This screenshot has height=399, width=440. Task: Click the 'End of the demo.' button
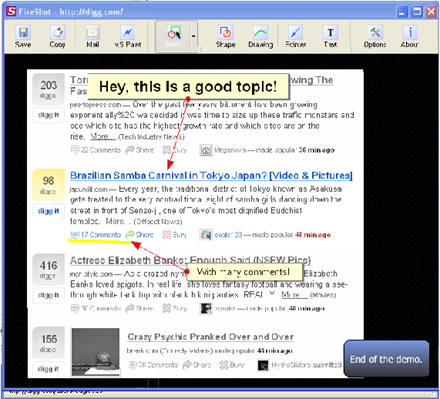(x=386, y=359)
